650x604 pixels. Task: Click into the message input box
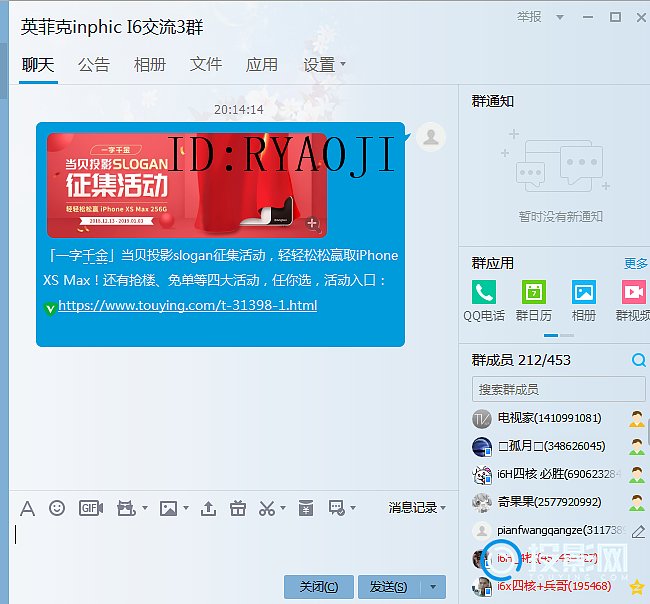[x=232, y=545]
